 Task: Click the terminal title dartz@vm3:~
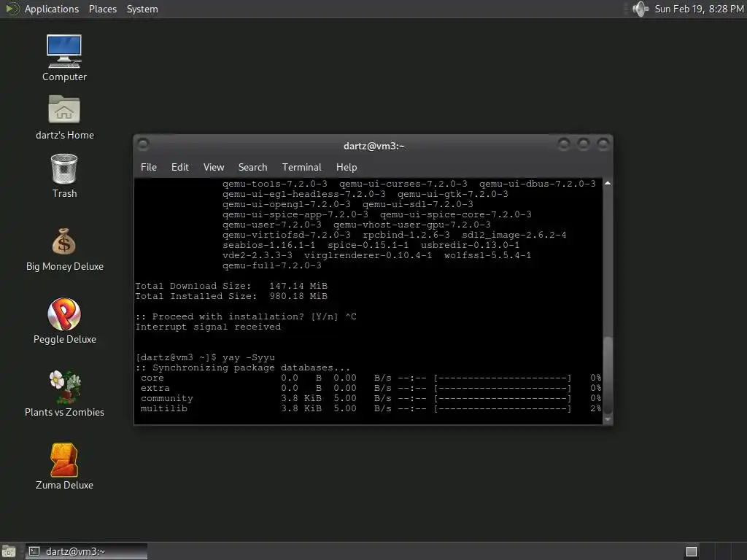coord(374,146)
